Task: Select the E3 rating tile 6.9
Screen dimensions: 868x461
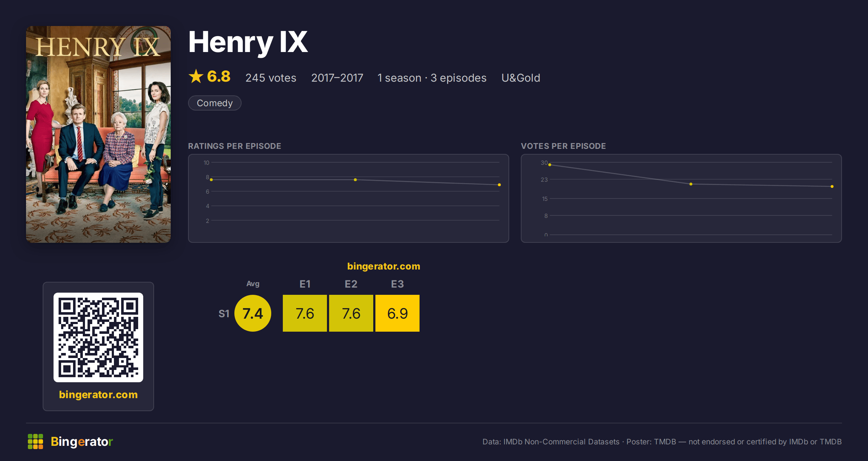Action: [x=397, y=313]
